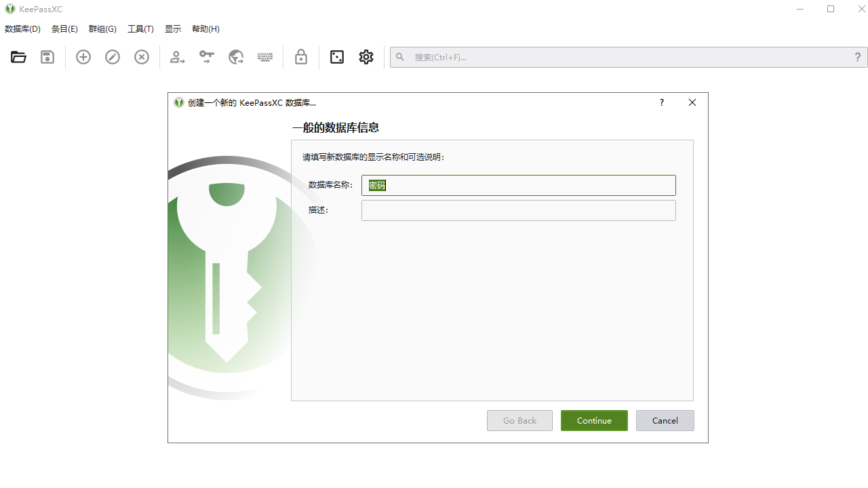The image size is (868, 488).
Task: Delete the selected entry
Action: click(141, 57)
